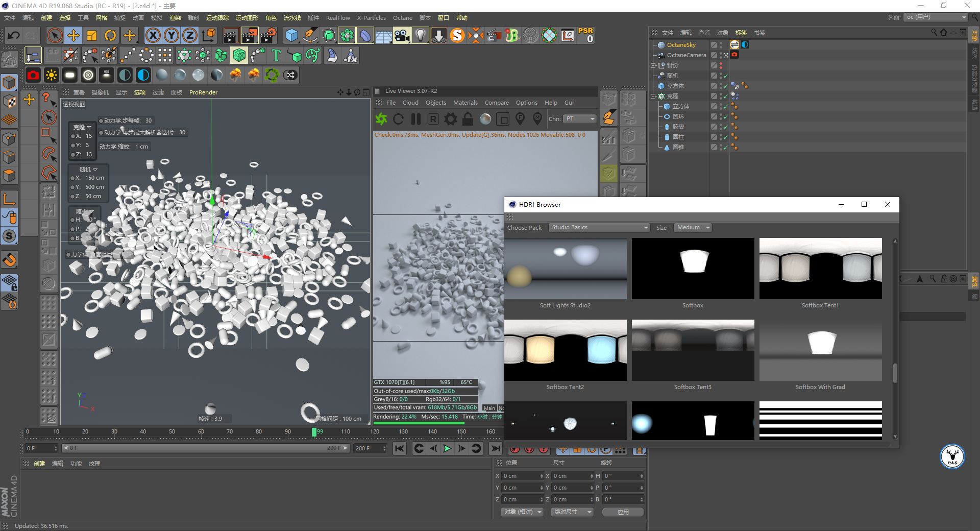
Task: Activate the Move tool in the top toolbar
Action: pos(73,35)
